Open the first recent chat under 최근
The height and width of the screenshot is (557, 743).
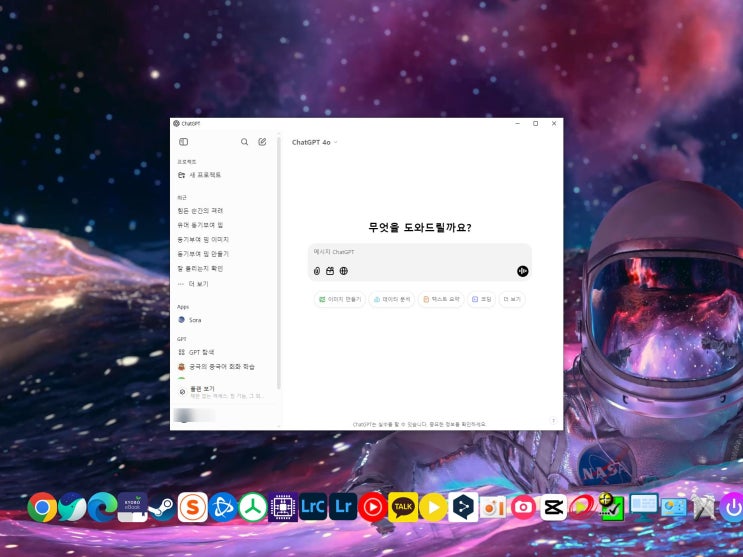pyautogui.click(x=200, y=210)
